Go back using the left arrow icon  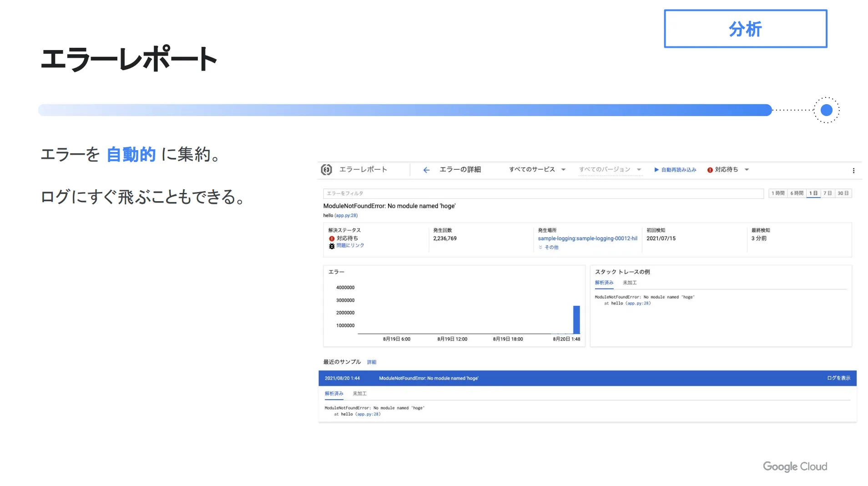click(x=426, y=170)
